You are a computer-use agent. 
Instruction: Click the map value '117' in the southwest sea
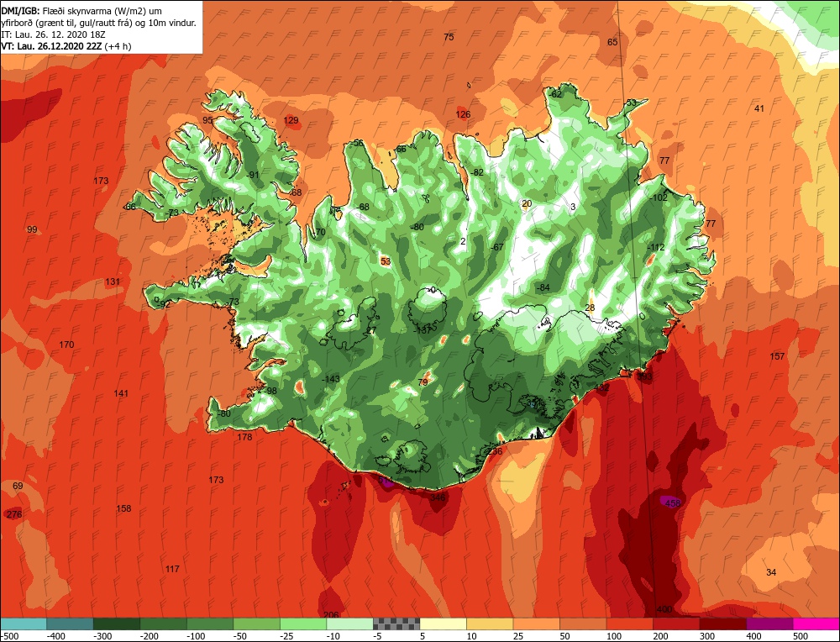coord(172,569)
